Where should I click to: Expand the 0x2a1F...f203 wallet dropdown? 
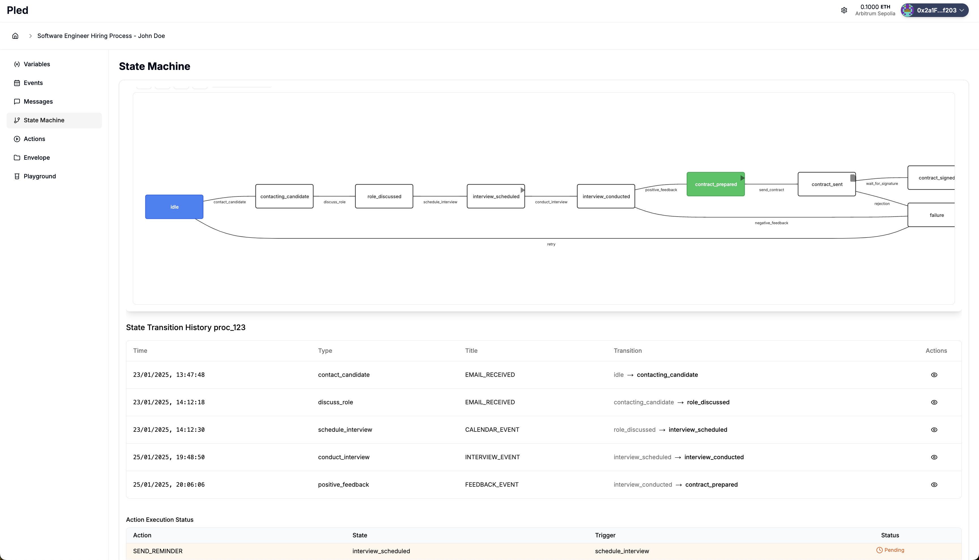coord(962,10)
